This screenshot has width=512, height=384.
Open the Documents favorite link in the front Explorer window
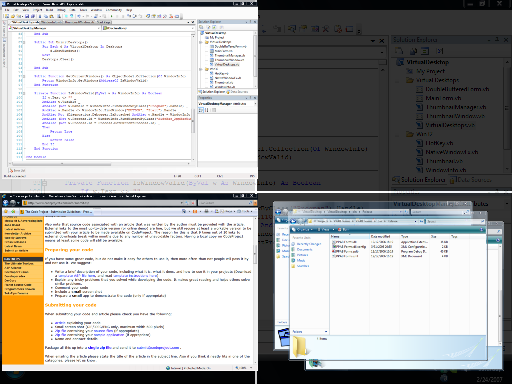(x=302, y=249)
